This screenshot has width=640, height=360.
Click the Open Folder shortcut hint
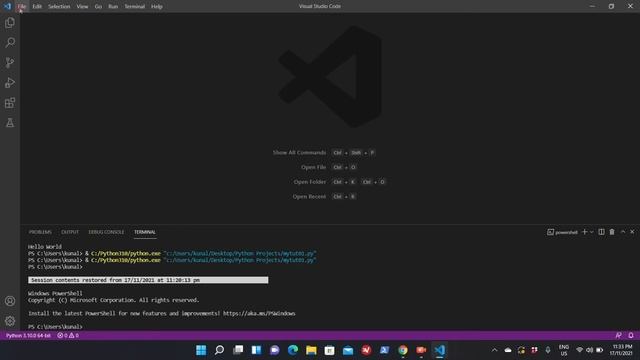point(340,182)
